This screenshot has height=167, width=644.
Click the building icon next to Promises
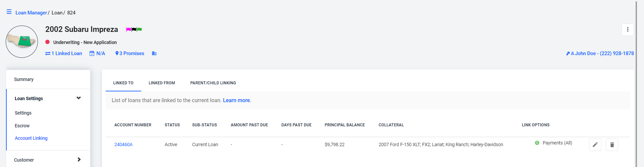[154, 53]
